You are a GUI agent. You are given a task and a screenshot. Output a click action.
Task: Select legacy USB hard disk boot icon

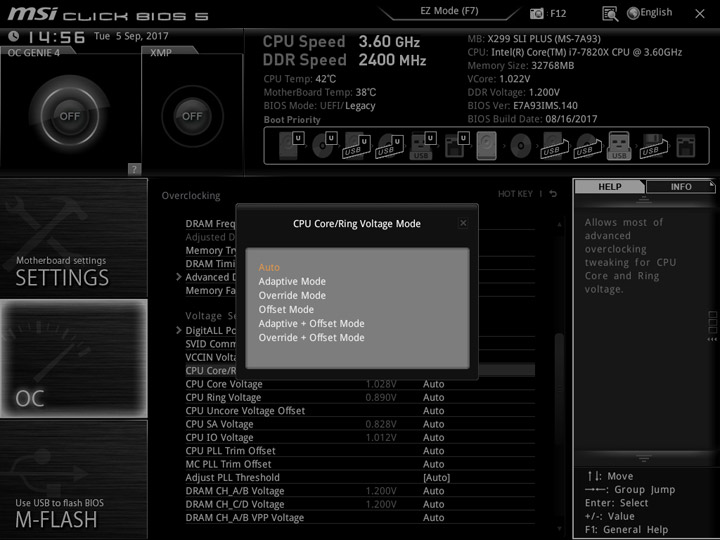(555, 146)
